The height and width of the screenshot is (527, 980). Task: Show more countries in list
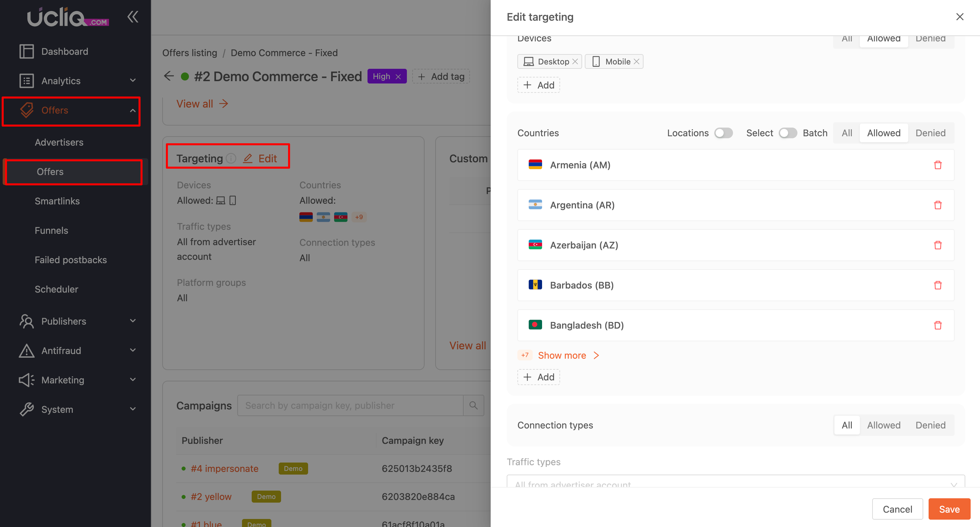(x=562, y=355)
